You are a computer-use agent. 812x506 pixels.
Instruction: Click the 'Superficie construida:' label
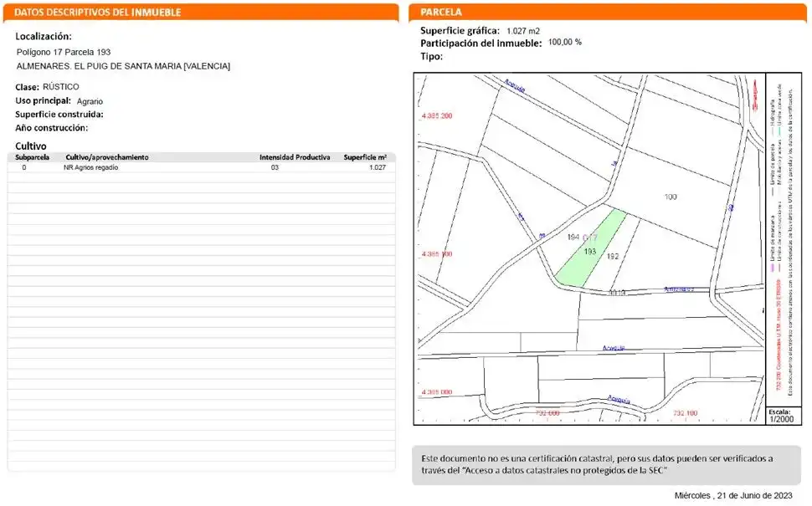(x=59, y=115)
